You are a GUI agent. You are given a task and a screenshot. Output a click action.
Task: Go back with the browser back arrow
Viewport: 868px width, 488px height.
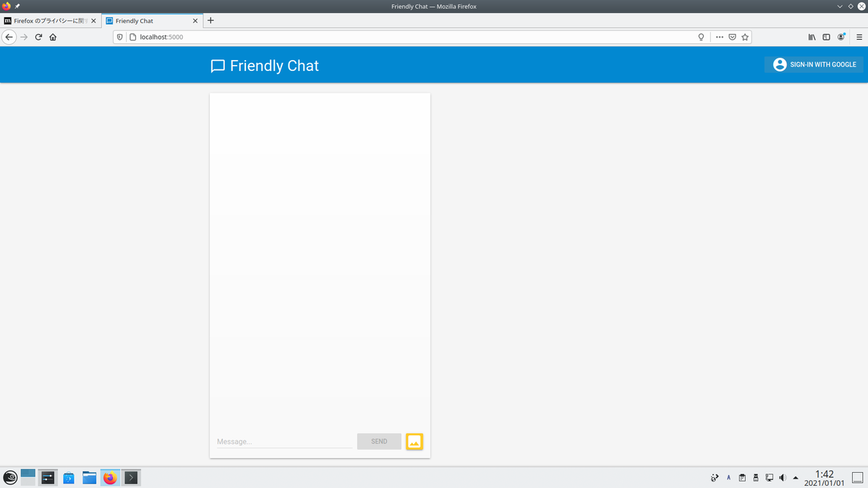click(9, 37)
